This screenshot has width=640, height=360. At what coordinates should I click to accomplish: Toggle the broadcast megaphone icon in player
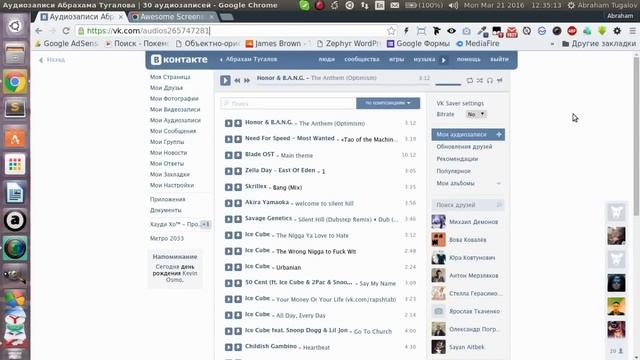500,80
